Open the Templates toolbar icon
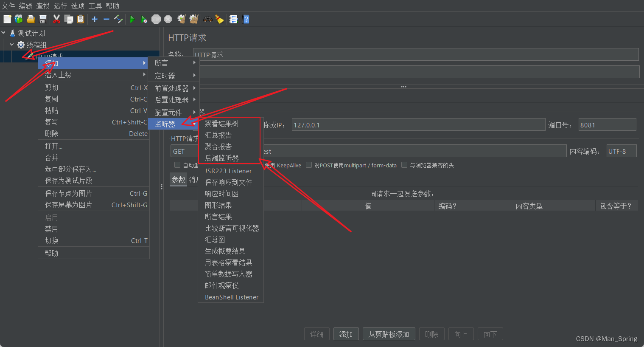Viewport: 644px width, 347px height. click(x=19, y=19)
